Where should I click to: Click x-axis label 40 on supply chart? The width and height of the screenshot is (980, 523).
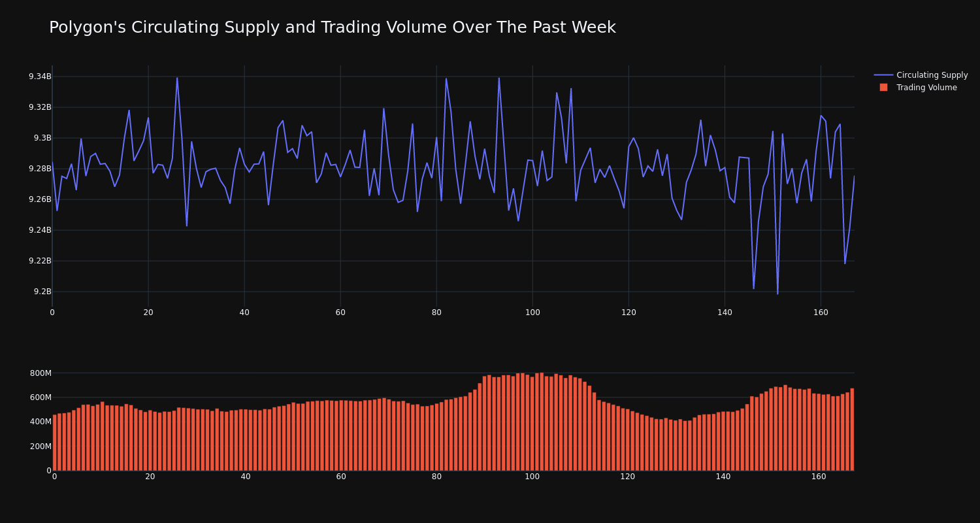click(244, 312)
